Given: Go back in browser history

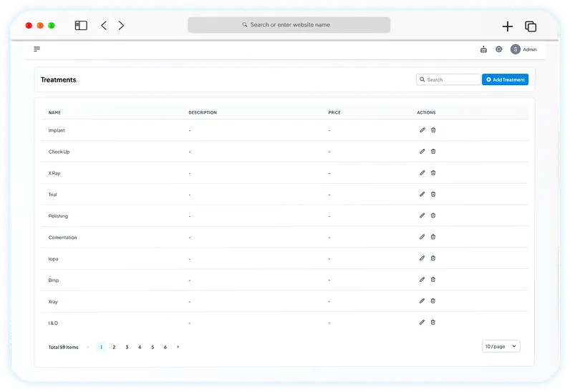Looking at the screenshot, I should 104,26.
